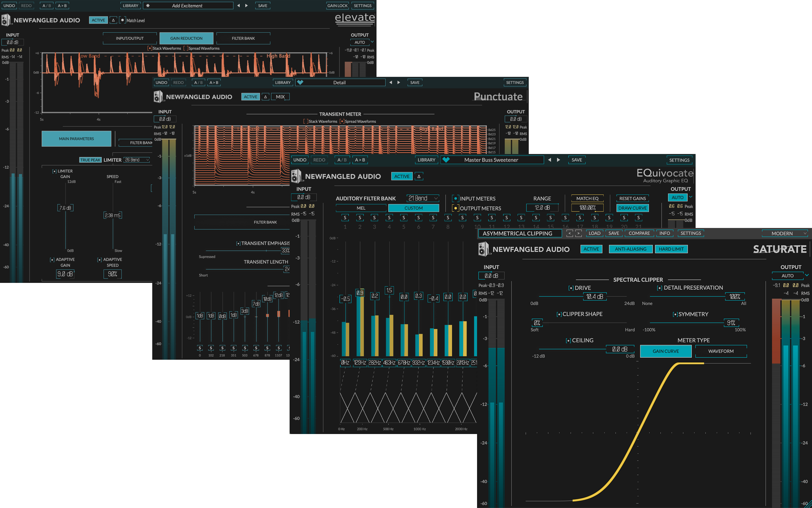Viewport: 812px width, 508px height.
Task: Toggle Match Level in Elevate
Action: click(122, 20)
